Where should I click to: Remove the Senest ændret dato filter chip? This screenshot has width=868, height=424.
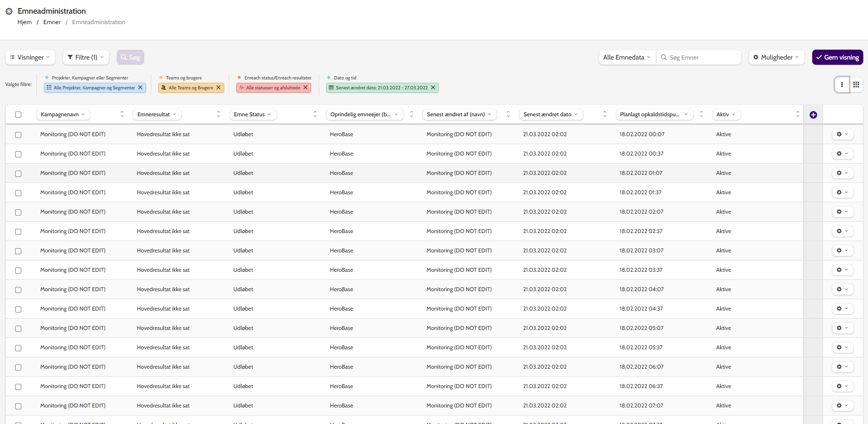click(x=433, y=87)
